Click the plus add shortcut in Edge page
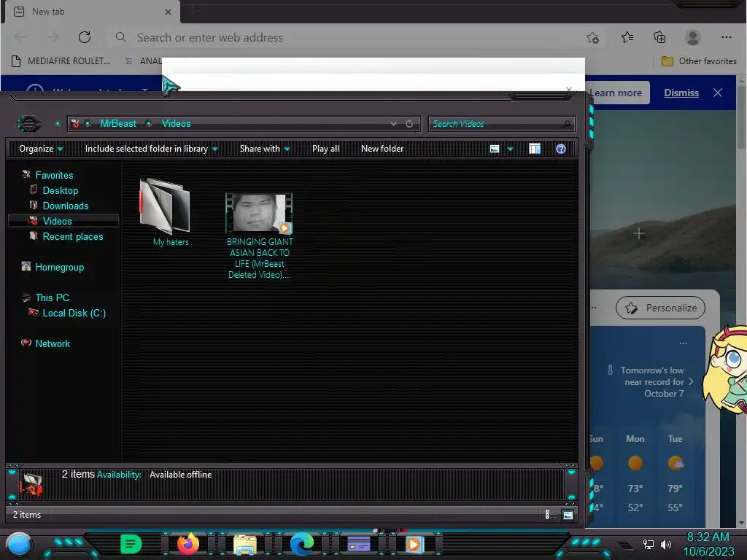 tap(639, 234)
